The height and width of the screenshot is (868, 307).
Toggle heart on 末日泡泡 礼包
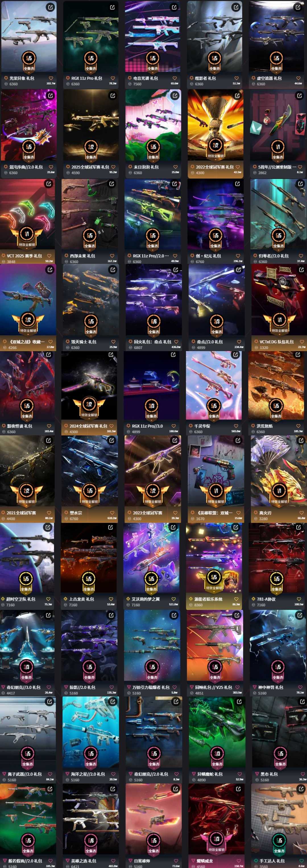pos(175,167)
